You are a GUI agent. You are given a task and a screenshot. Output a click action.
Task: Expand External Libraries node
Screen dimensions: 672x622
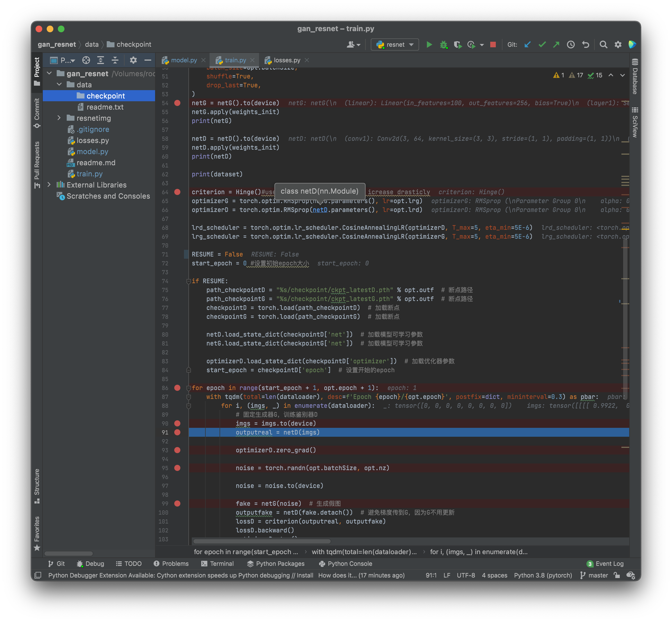click(49, 184)
